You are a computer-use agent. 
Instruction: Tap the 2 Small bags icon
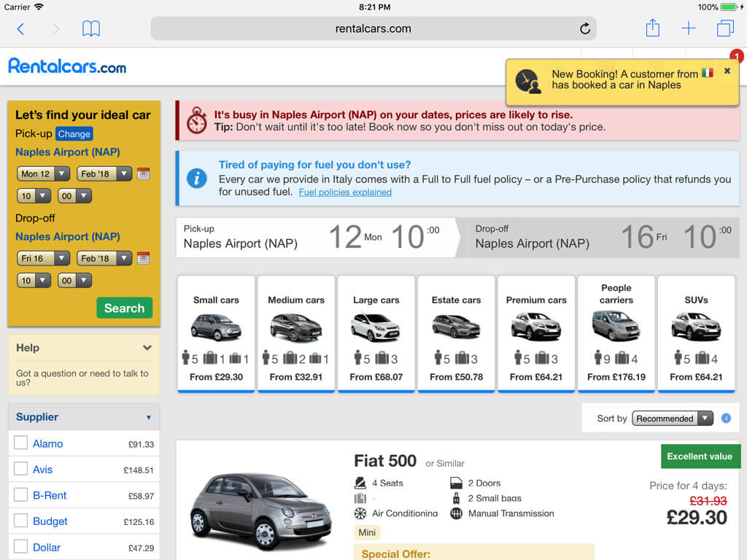coord(456,498)
